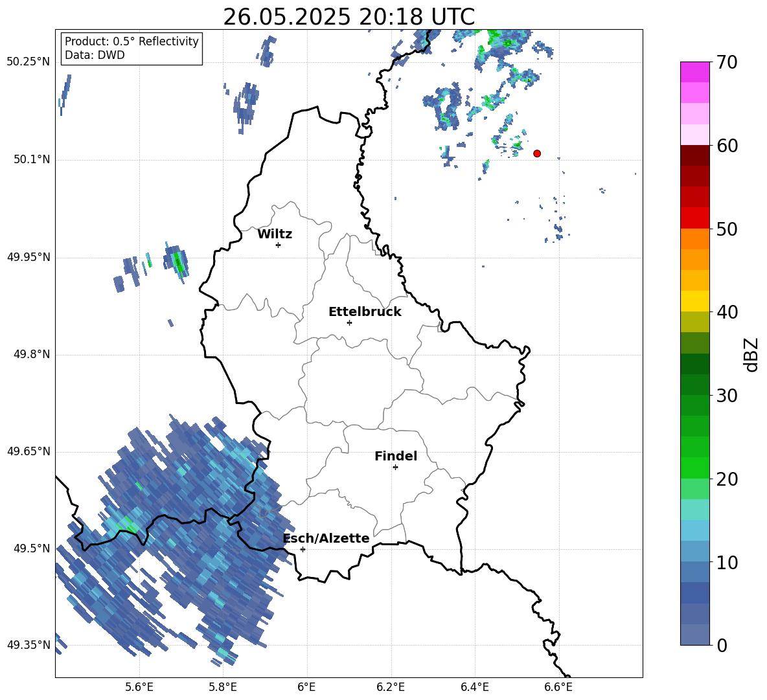The height and width of the screenshot is (700, 767).
Task: Click the title 26.05.2025 20:18 UTC
Action: [x=349, y=17]
